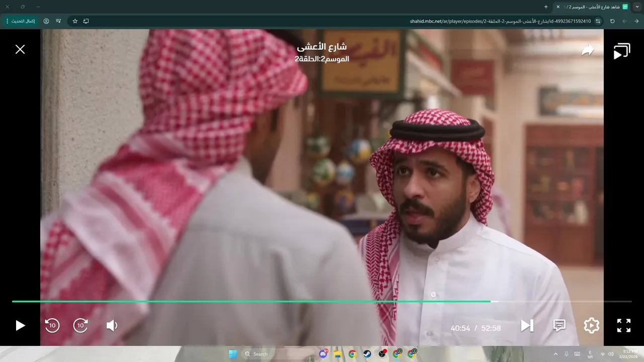Click the shahid.mbc.net URL field
This screenshot has height=362, width=644.
pyautogui.click(x=501, y=21)
